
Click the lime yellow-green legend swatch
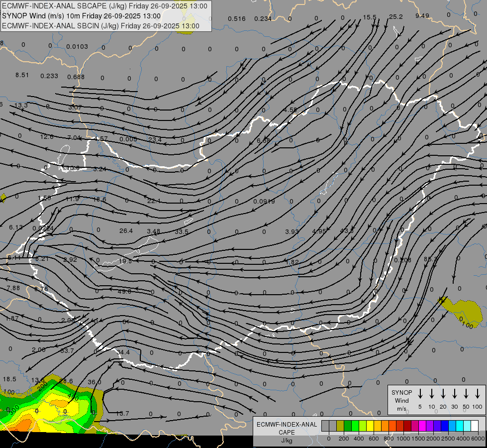[363, 426]
